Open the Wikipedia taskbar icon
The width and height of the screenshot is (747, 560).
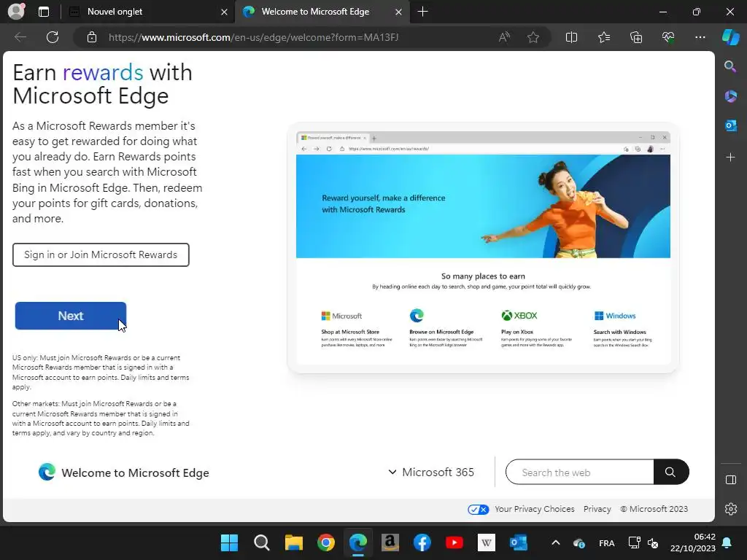(487, 542)
